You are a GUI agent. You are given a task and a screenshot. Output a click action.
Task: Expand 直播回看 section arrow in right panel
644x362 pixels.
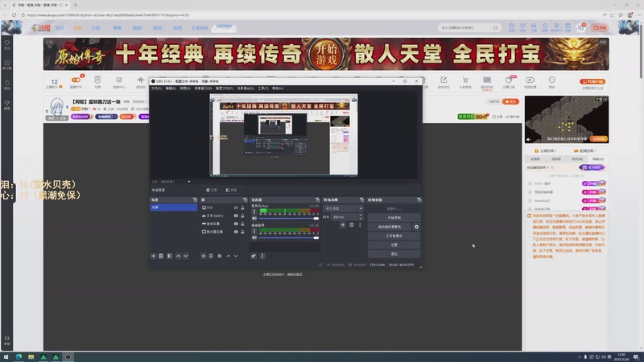[x=595, y=151]
